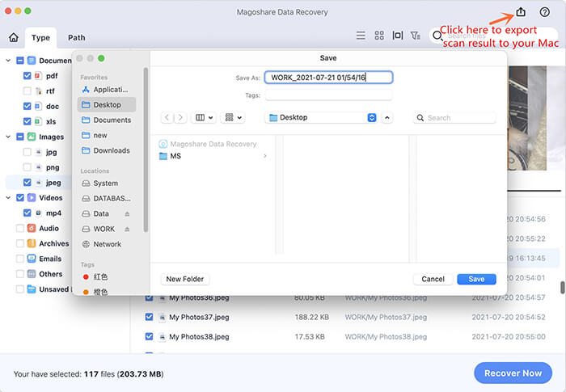Click the Tags input field
Viewport: 566px width, 392px height.
[x=328, y=95]
